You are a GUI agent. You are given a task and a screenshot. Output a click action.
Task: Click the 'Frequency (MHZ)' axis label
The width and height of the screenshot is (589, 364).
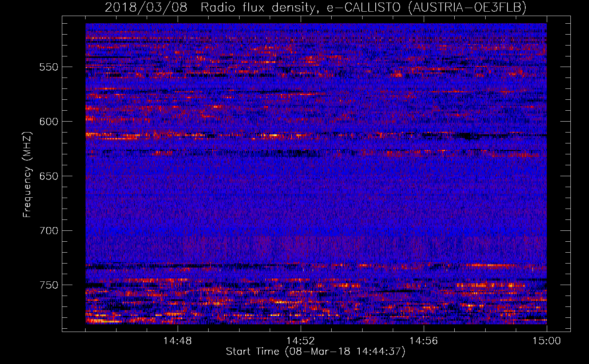[27, 174]
